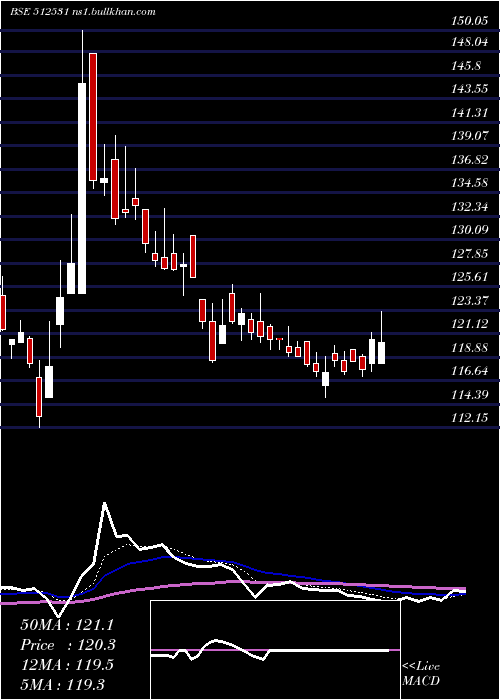Click the 5MA : 119.3 readout
The image size is (500, 700).
[64, 683]
